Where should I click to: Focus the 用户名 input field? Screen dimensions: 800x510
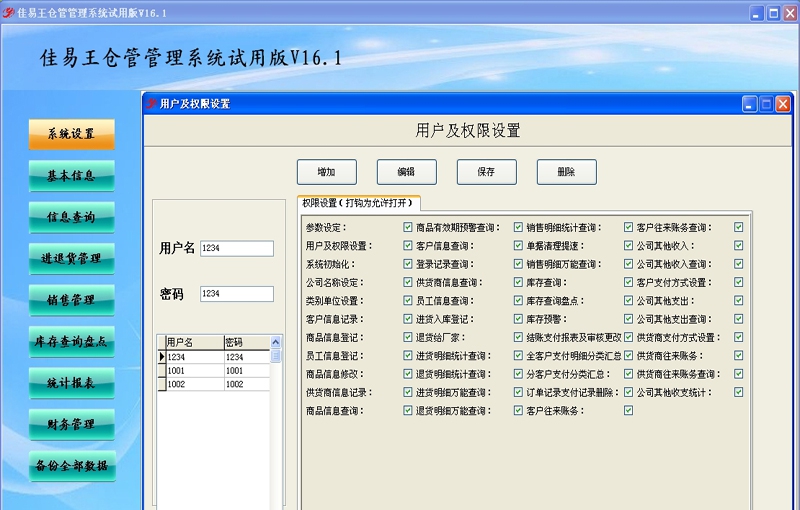tap(237, 248)
